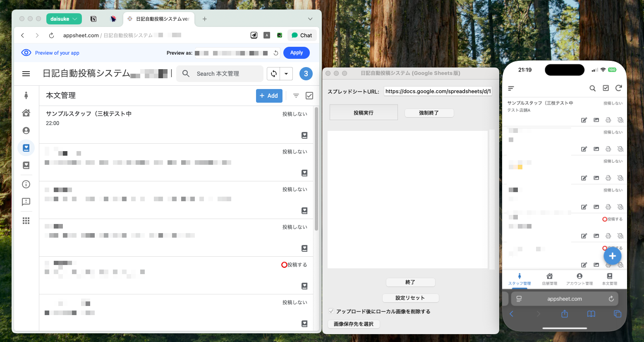644x342 pixels.
Task: Expand the daisuke profile dropdown
Action: 64,19
